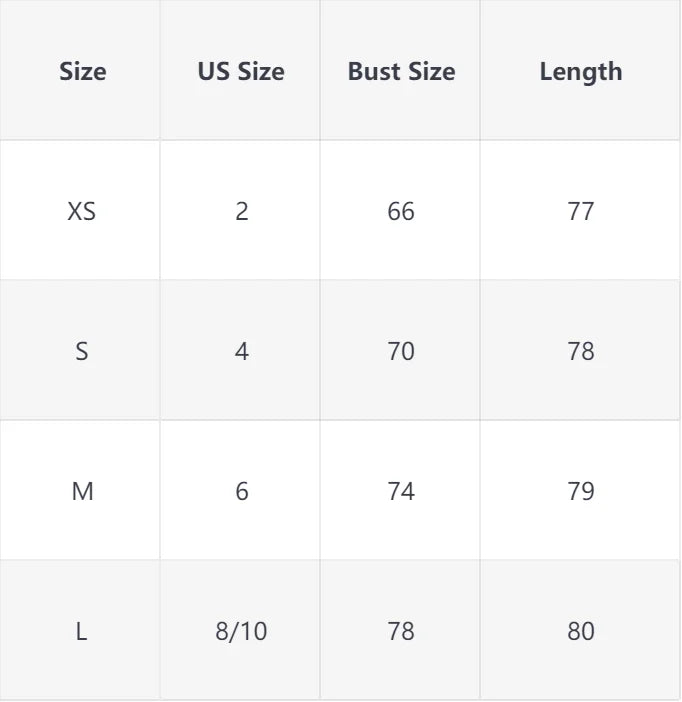Click length value 79
Image resolution: width=682 pixels, height=702 pixels.
[580, 492]
